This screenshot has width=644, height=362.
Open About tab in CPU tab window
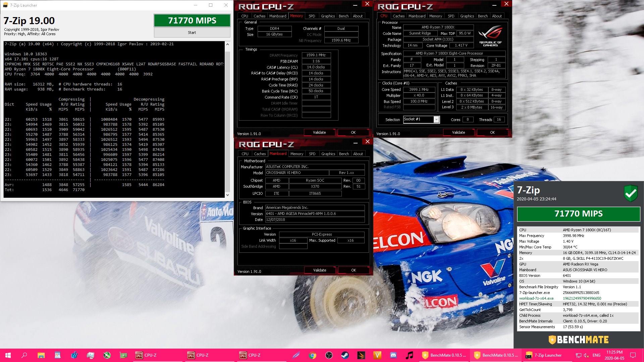tap(497, 16)
